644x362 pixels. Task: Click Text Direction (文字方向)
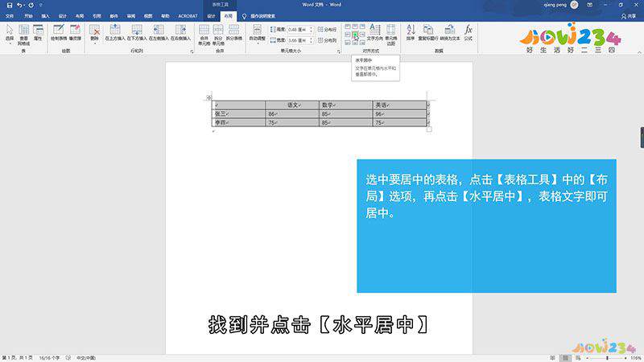coord(374,33)
